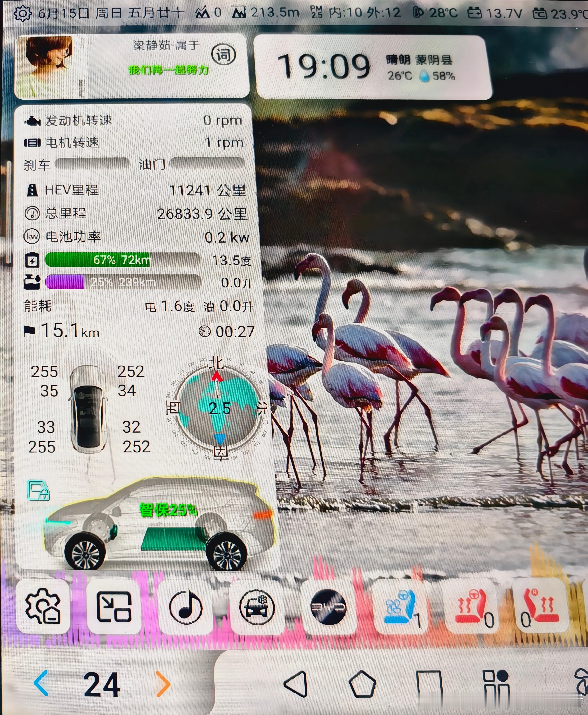
Task: Open the vehicle settings dock icon
Action: click(x=43, y=607)
